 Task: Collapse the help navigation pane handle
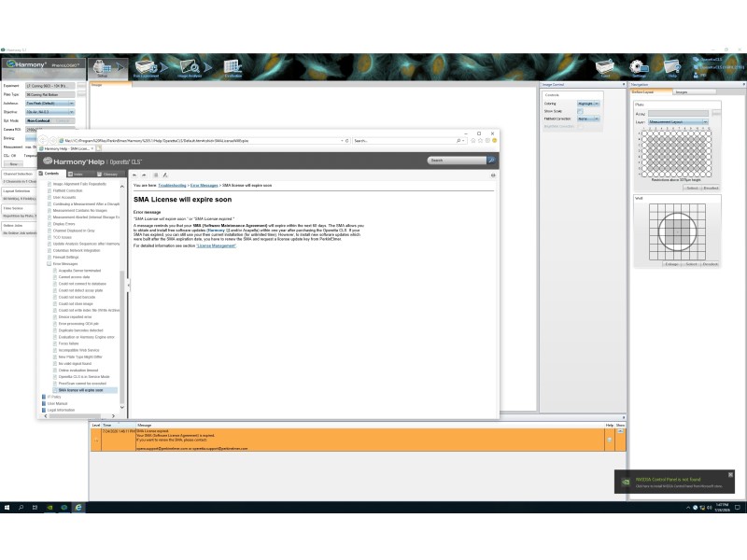pyautogui.click(x=129, y=286)
